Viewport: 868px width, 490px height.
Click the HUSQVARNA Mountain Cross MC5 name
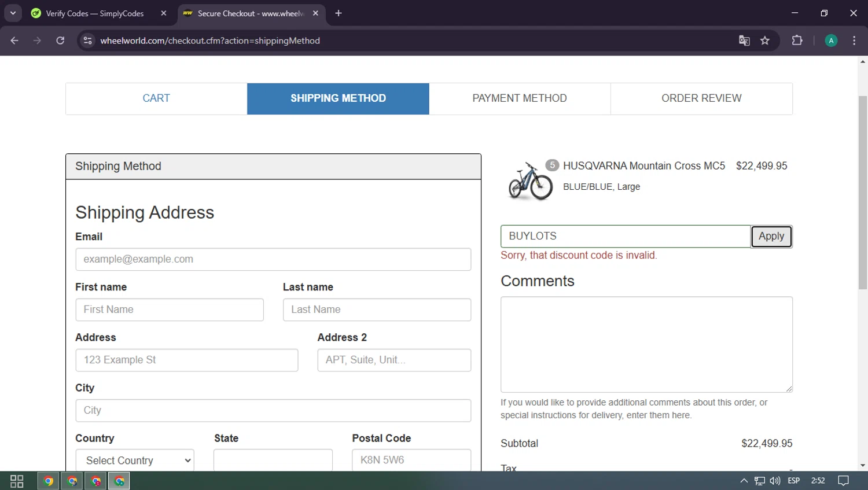pyautogui.click(x=644, y=166)
